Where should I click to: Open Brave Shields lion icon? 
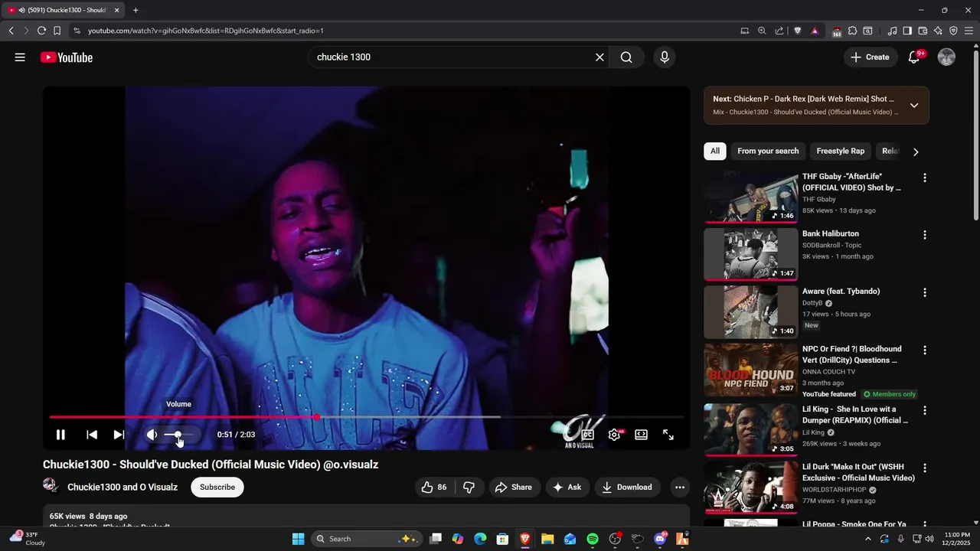(x=798, y=31)
